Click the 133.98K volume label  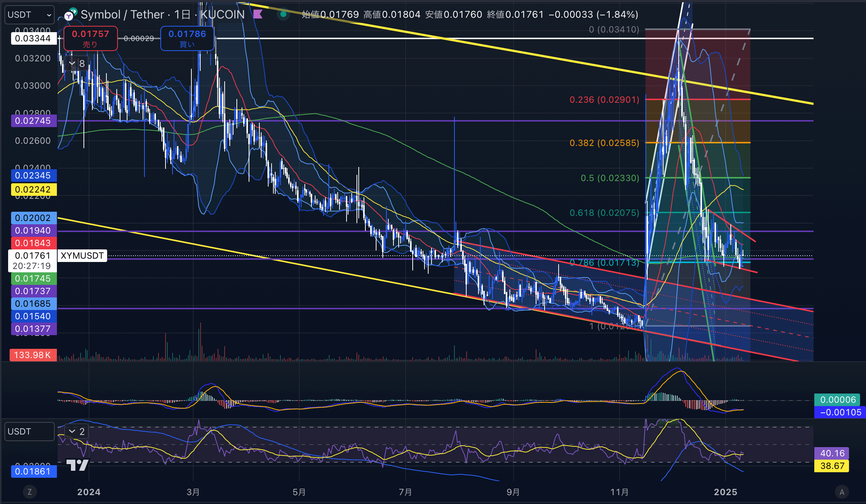pos(33,355)
